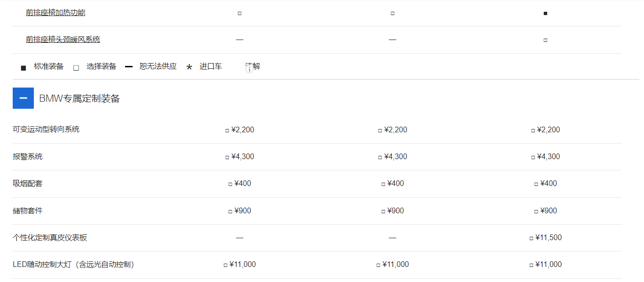Tick 吸烟配套 ¥400 in the last column

pos(536,184)
